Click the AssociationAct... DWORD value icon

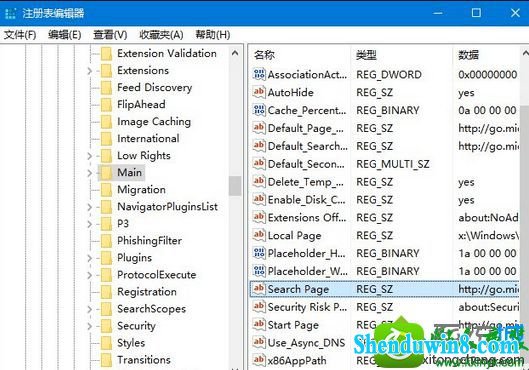coord(259,74)
